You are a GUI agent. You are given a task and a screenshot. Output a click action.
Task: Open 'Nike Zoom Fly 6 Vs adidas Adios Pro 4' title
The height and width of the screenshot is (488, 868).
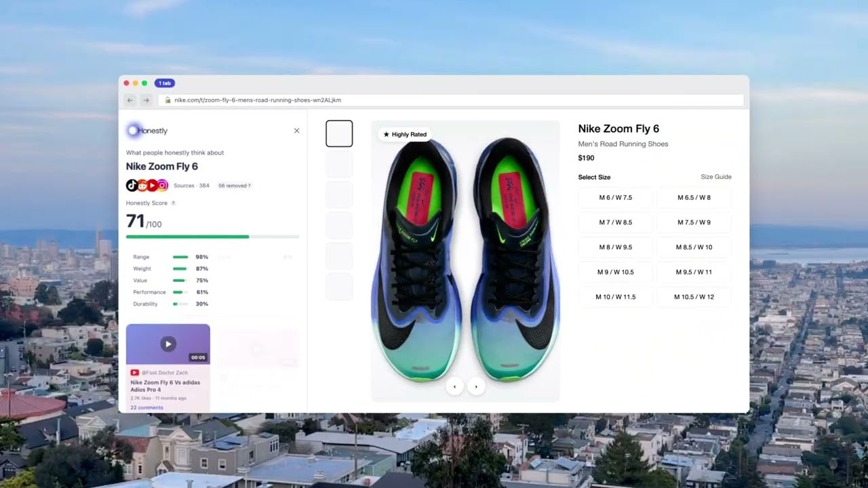coord(165,386)
